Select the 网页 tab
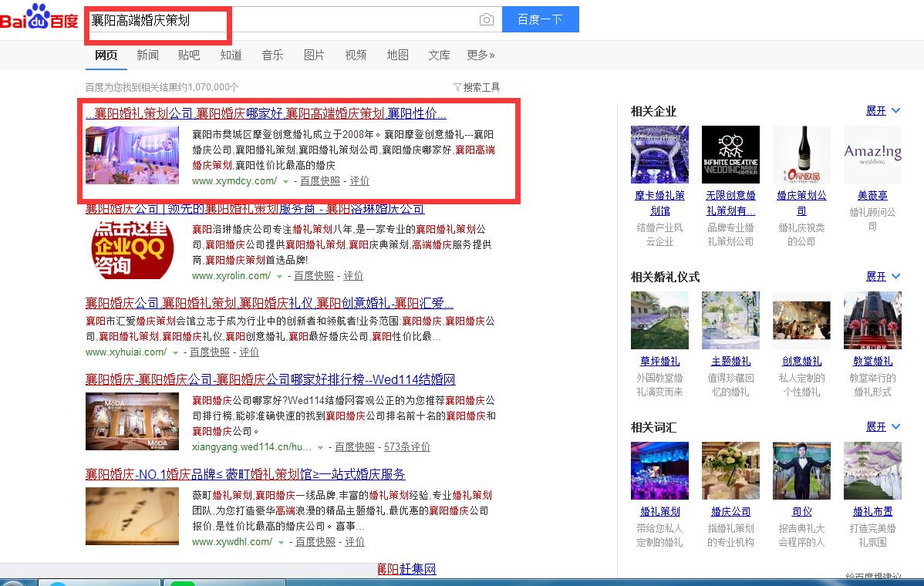 106,55
